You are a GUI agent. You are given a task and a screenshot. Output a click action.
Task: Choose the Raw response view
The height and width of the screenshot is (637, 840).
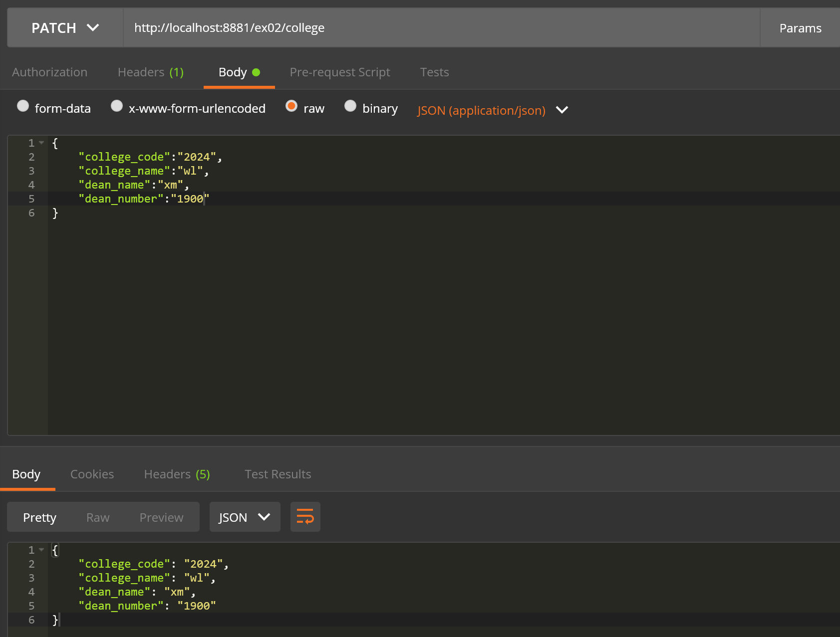[x=98, y=517]
